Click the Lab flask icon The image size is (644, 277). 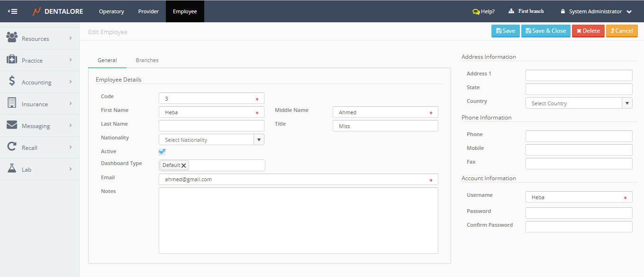[12, 168]
